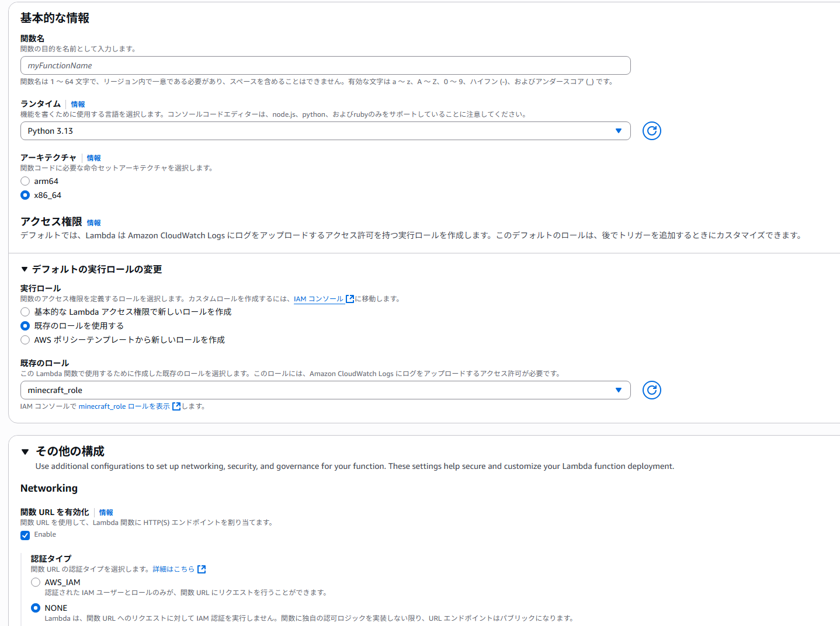The height and width of the screenshot is (626, 840).
Task: Uncheck the 関数 URL Enable checkbox
Action: (25, 535)
